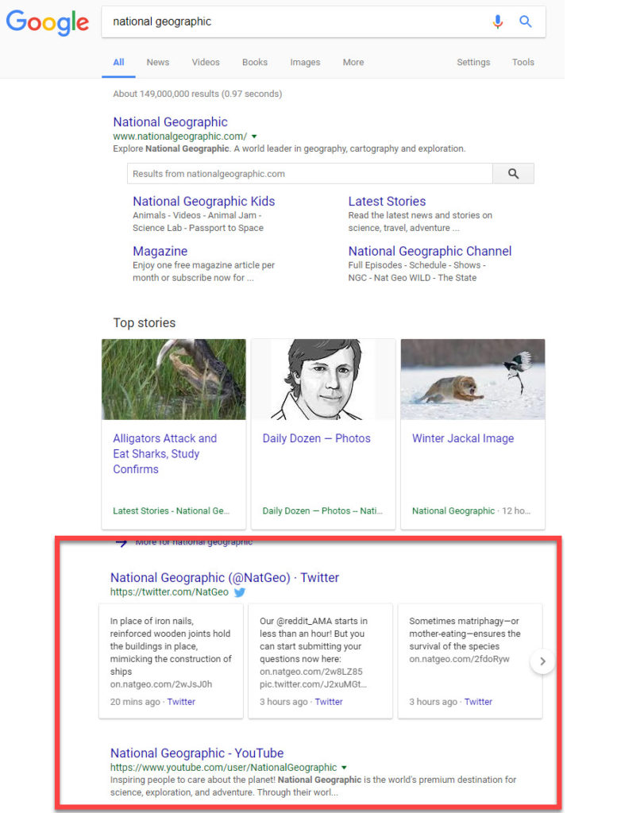Open the Magazine sitelink
Screen dimensions: 644x813
pos(160,251)
